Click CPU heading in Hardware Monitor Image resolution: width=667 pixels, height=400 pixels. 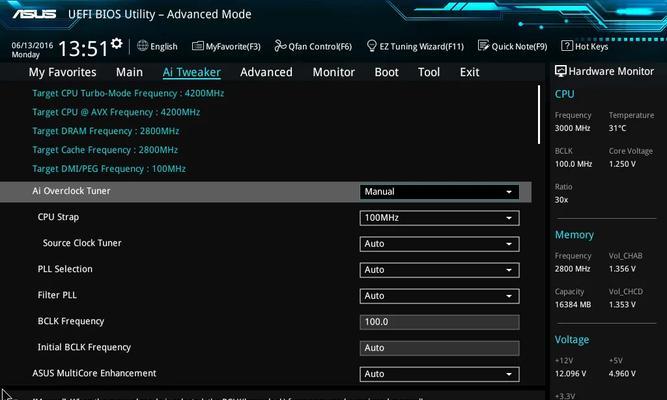pyautogui.click(x=564, y=94)
